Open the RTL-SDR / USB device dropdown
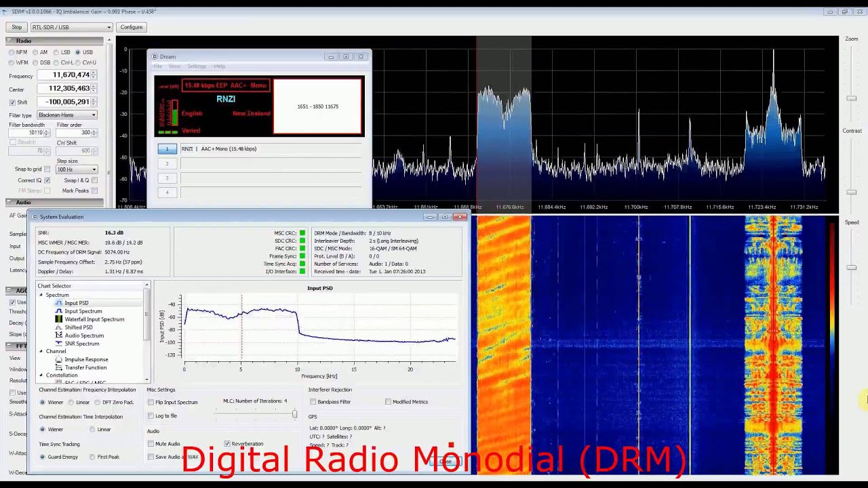This screenshot has height=488, width=868. point(71,27)
